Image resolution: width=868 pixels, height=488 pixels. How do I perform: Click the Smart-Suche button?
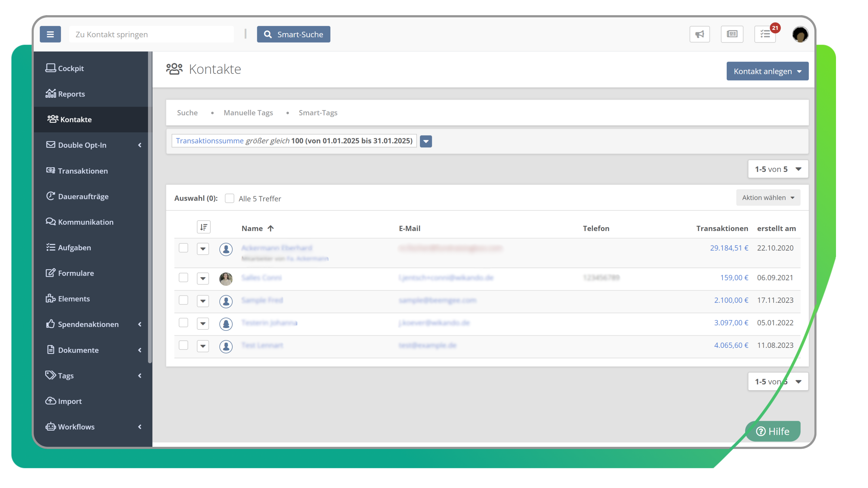pyautogui.click(x=293, y=34)
